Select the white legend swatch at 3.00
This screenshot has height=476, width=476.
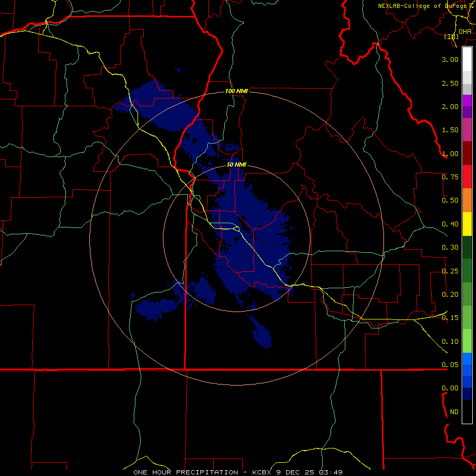point(467,59)
